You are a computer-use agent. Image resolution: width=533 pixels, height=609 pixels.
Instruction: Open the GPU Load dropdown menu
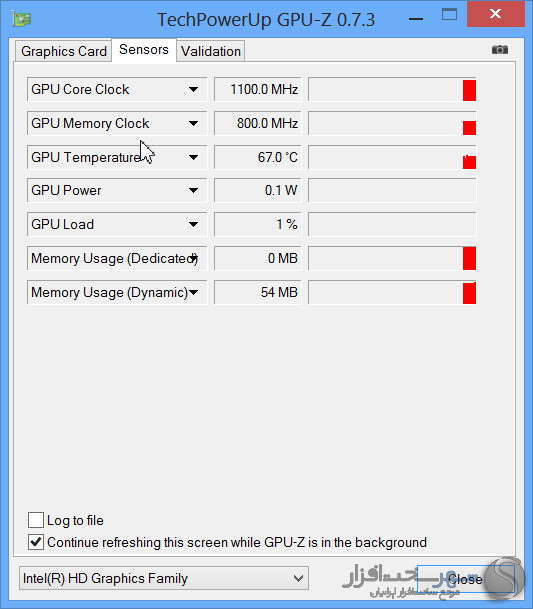(193, 224)
